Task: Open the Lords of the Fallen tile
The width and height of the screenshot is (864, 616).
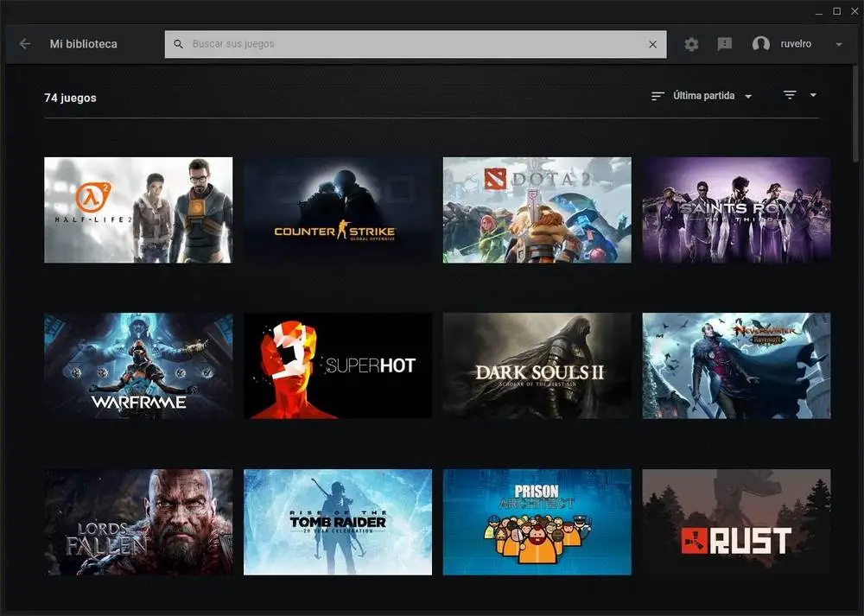Action: (138, 522)
